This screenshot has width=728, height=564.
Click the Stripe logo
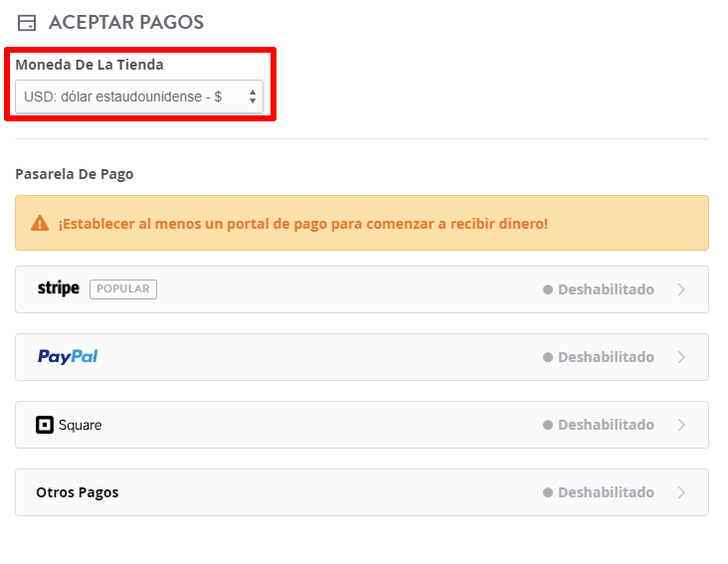click(x=59, y=288)
